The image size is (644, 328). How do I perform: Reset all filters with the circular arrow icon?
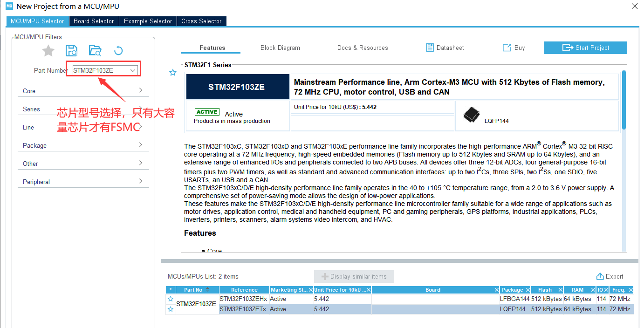click(x=118, y=51)
